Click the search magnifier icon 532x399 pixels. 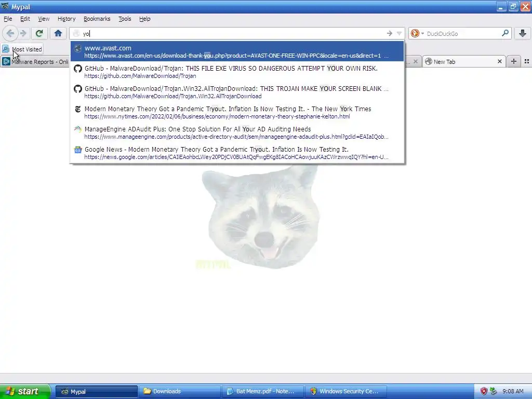click(505, 33)
